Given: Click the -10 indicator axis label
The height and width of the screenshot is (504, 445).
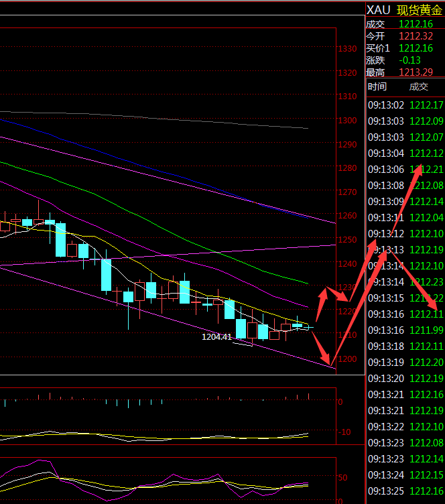Looking at the screenshot, I should (344, 432).
